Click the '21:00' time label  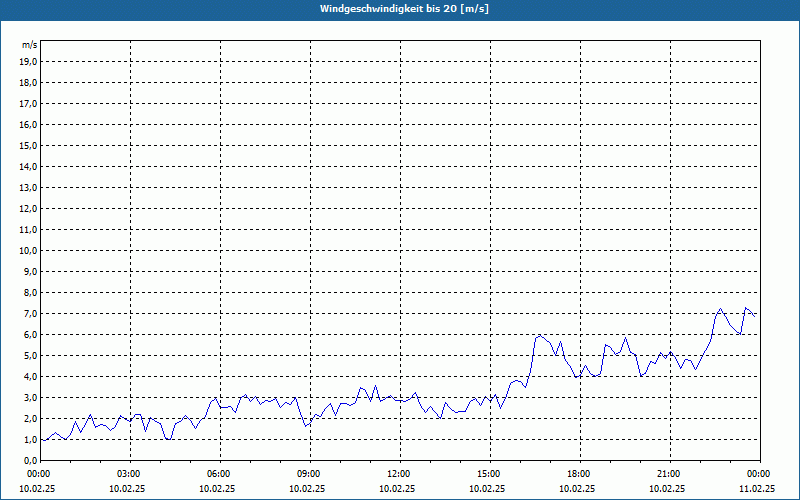670,474
